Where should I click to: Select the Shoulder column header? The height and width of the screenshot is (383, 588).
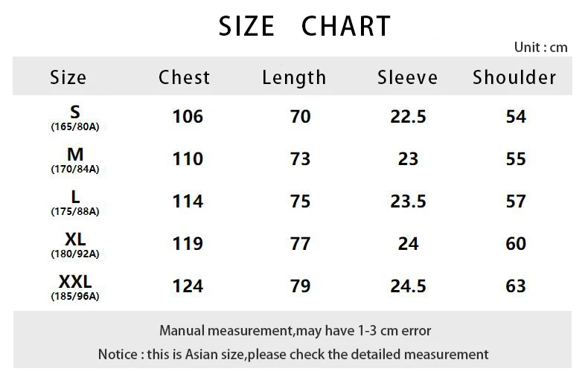(x=514, y=77)
